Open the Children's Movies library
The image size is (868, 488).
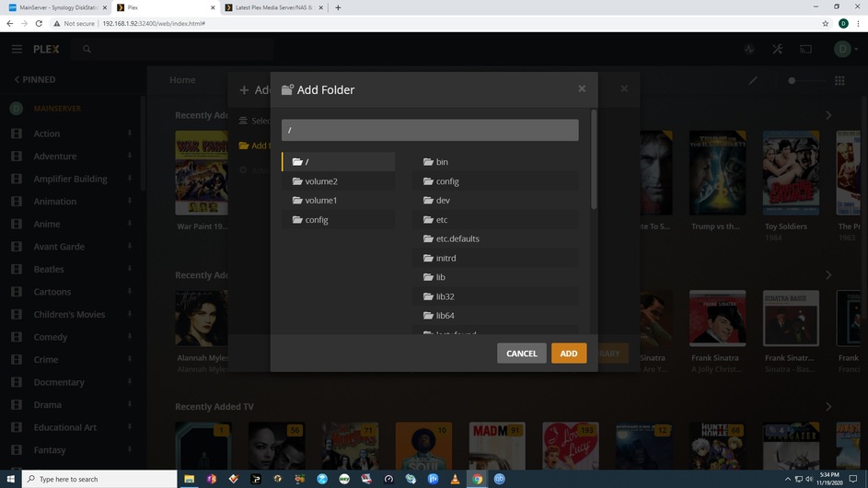pyautogui.click(x=69, y=314)
